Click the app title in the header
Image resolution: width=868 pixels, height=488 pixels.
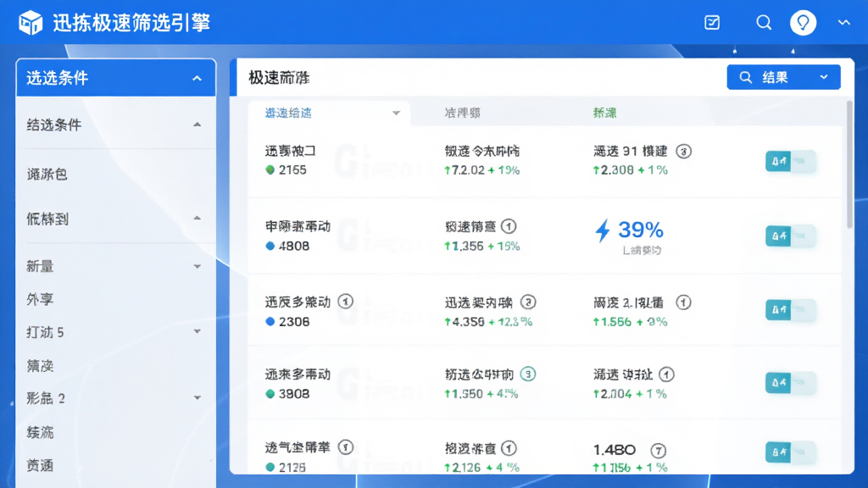pyautogui.click(x=131, y=23)
